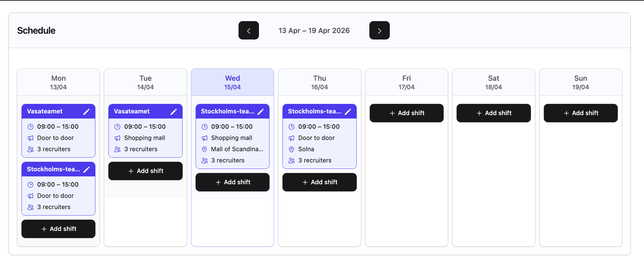Click '09:00 – 15:00' in Wednesday's shift
The width and height of the screenshot is (644, 267).
pyautogui.click(x=232, y=127)
